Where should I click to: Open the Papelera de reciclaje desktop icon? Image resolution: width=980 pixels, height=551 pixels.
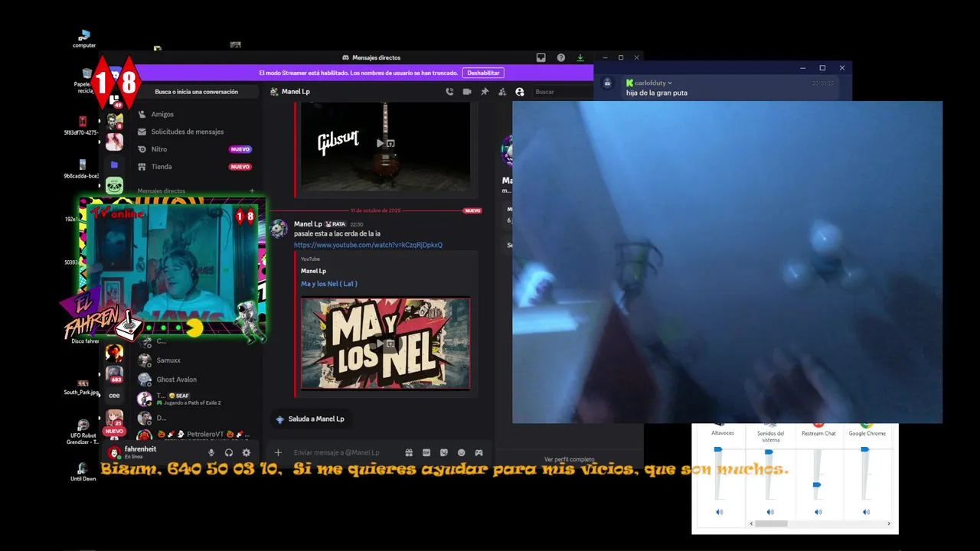85,80
